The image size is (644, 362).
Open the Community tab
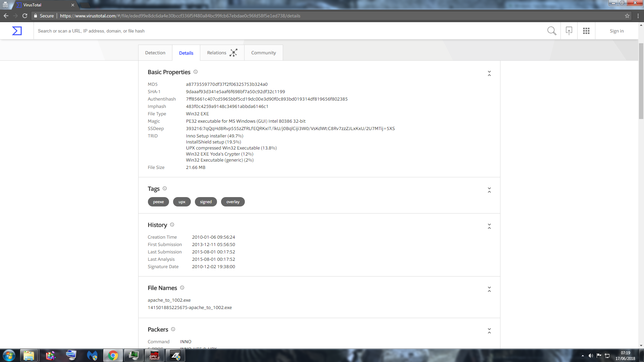click(264, 53)
